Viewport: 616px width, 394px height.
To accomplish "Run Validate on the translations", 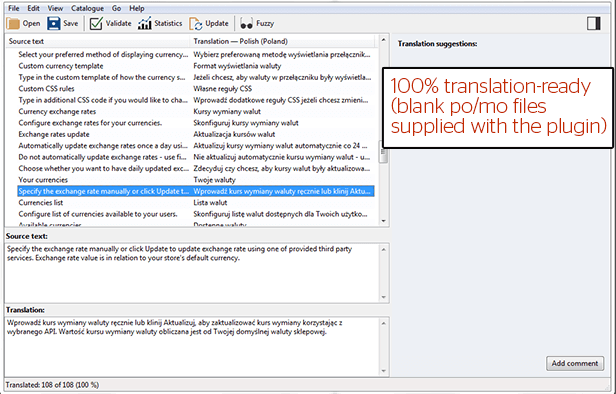I will click(x=110, y=24).
